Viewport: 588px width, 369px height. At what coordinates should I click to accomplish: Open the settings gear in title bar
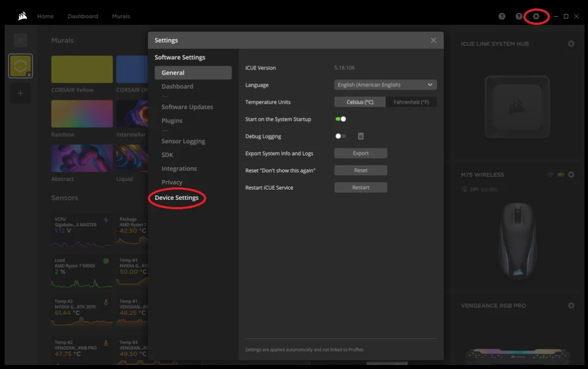(x=536, y=16)
